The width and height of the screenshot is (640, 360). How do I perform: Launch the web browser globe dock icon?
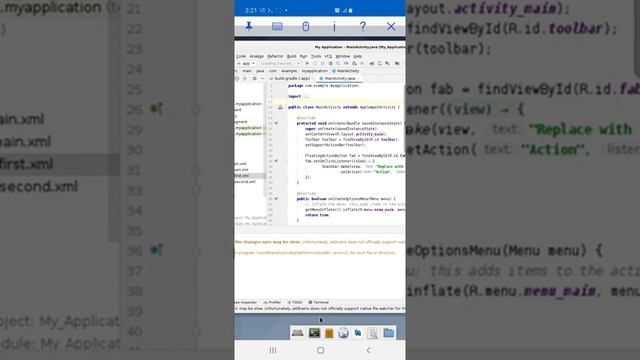click(343, 333)
